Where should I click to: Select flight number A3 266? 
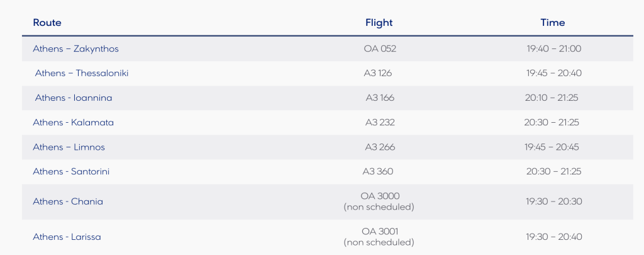380,147
